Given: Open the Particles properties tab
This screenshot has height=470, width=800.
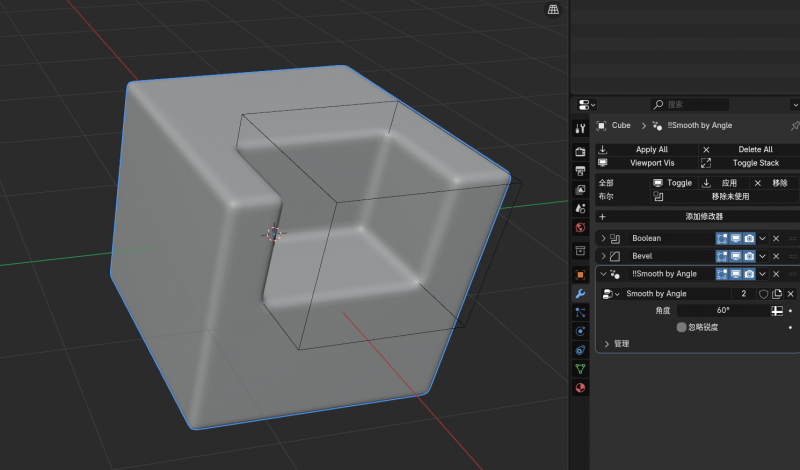Looking at the screenshot, I should [580, 312].
